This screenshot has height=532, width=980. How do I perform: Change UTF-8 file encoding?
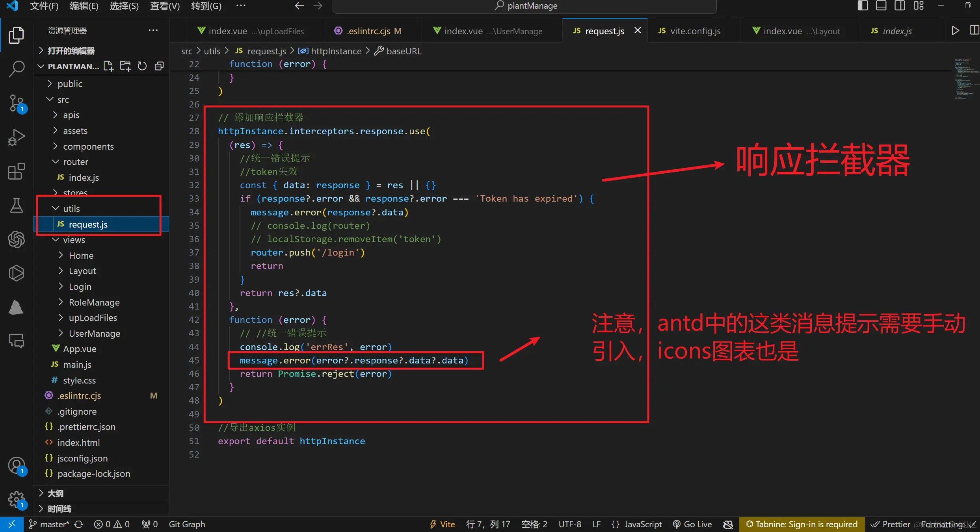tap(570, 524)
